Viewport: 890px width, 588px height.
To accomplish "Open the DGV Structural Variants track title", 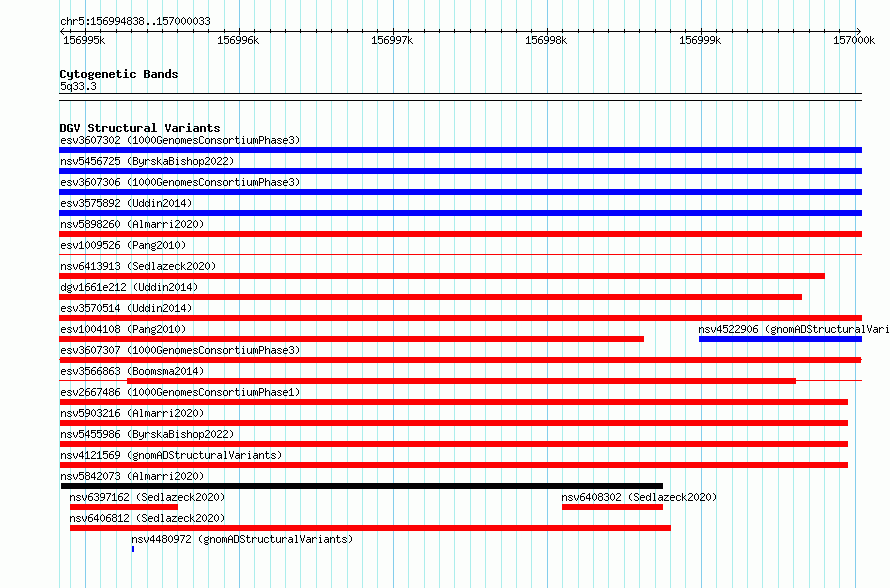I will (140, 128).
